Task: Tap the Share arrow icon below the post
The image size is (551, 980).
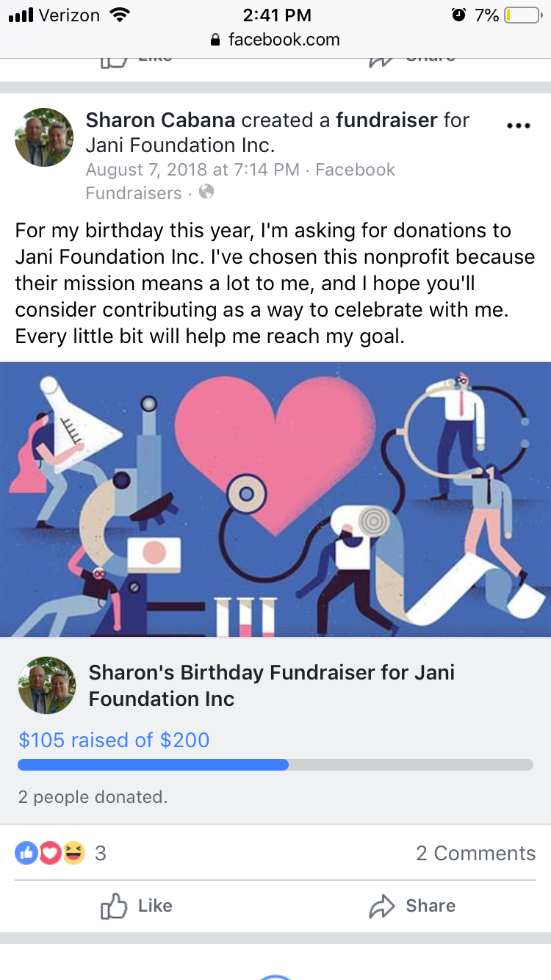Action: pos(381,907)
